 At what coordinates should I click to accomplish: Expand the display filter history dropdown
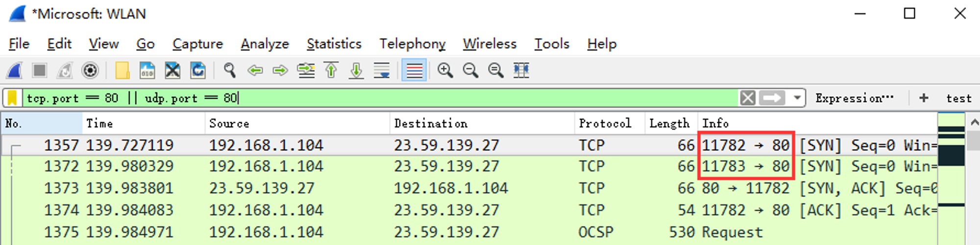[x=797, y=98]
